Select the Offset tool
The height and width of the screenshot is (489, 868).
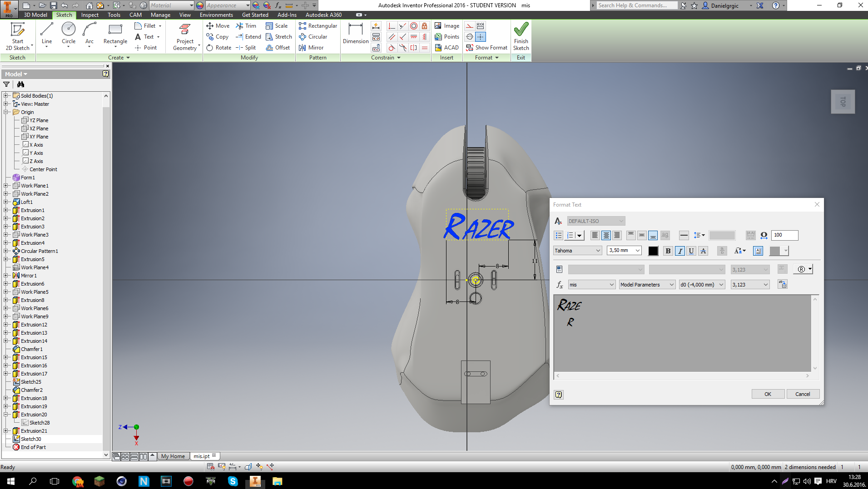pyautogui.click(x=278, y=48)
